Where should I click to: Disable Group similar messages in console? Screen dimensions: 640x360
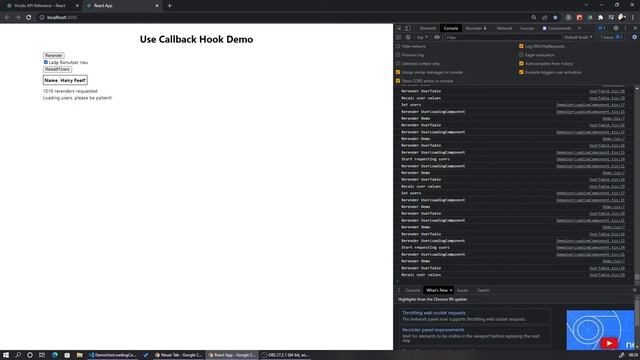398,72
